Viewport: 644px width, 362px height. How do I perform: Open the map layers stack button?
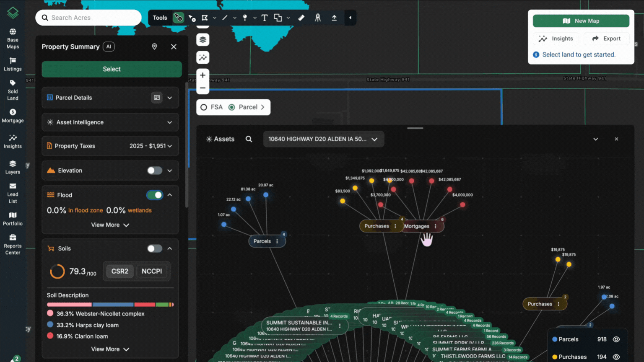203,40
